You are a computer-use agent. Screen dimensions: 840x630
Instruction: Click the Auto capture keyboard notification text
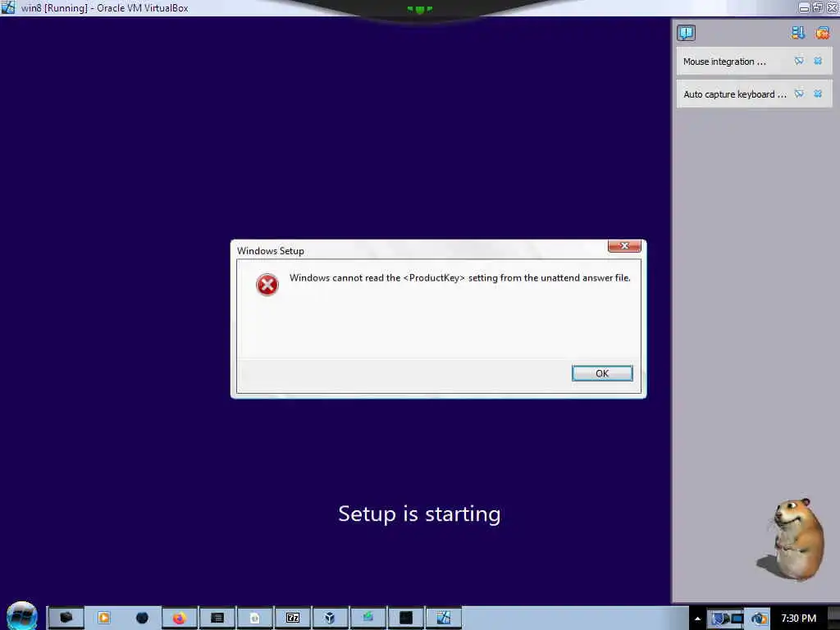pyautogui.click(x=734, y=94)
